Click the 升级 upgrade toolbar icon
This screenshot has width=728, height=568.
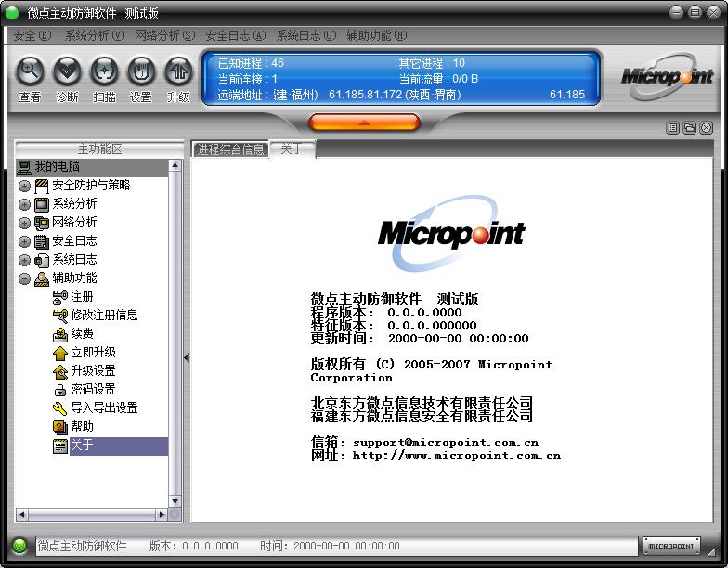tap(178, 71)
